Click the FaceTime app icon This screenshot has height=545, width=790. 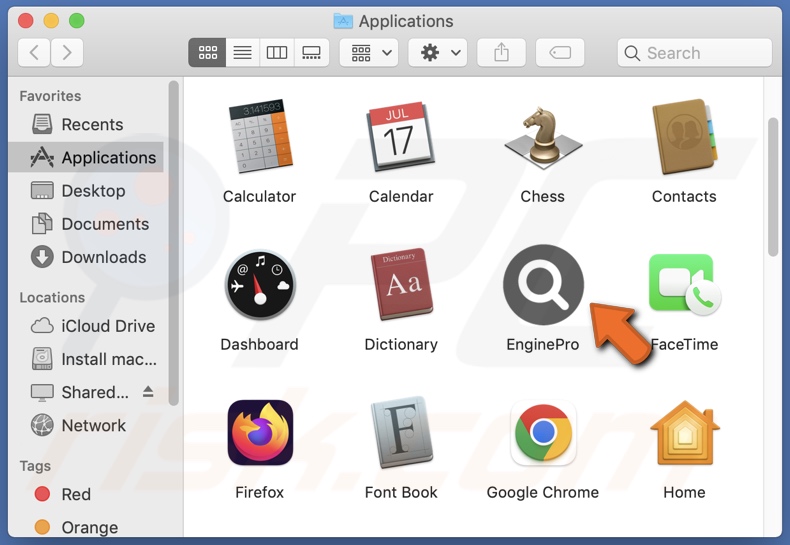click(684, 285)
